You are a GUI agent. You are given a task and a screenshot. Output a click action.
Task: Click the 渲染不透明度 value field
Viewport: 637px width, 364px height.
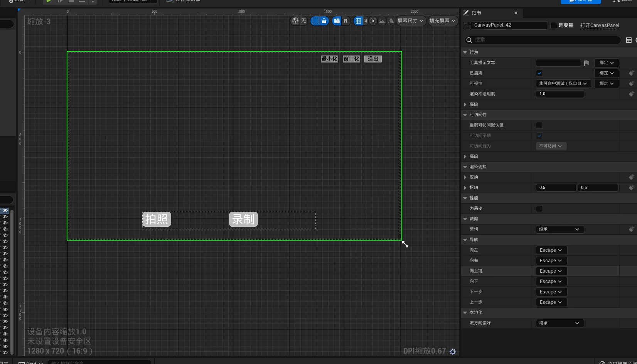[x=560, y=94]
